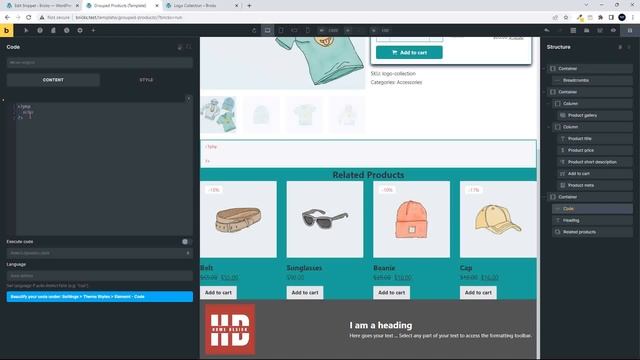Click the browser back arrow
The width and height of the screenshot is (640, 360).
(7, 18)
